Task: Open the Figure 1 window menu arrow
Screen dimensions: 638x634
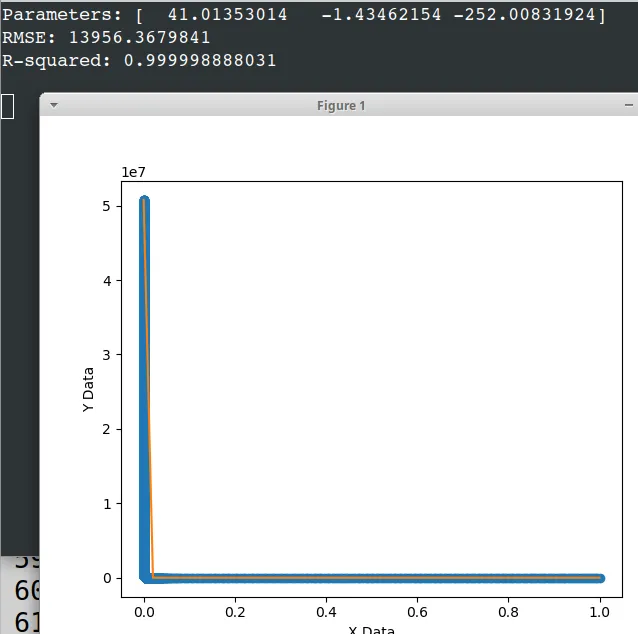Action: tap(54, 105)
